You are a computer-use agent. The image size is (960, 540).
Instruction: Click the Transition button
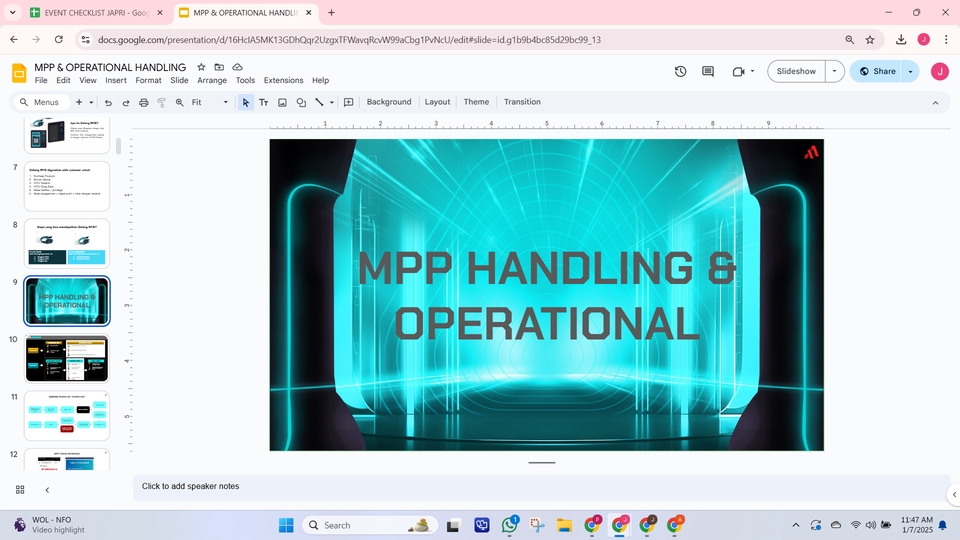[522, 102]
